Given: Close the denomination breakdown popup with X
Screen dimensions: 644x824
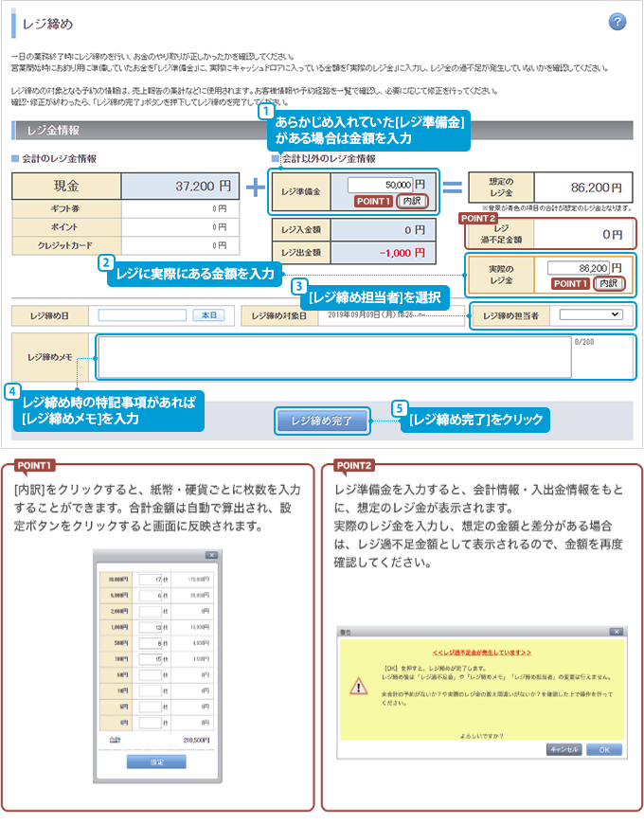Looking at the screenshot, I should pos(211,556).
